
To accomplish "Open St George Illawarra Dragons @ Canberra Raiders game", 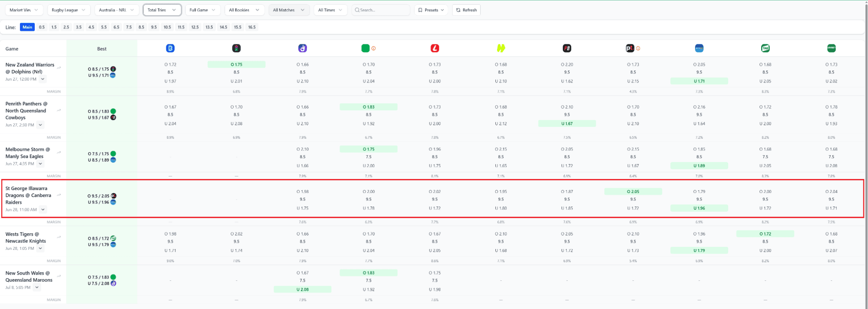I will coord(28,195).
